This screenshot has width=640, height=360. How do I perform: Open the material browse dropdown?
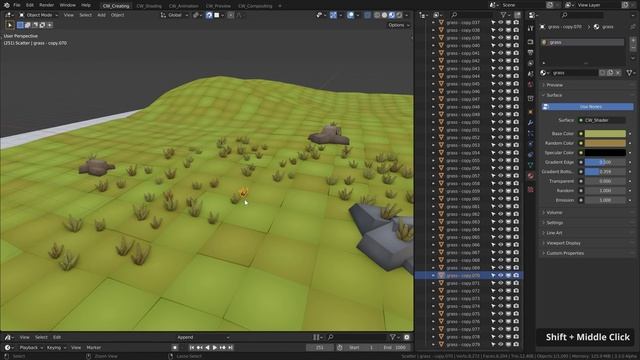point(544,73)
